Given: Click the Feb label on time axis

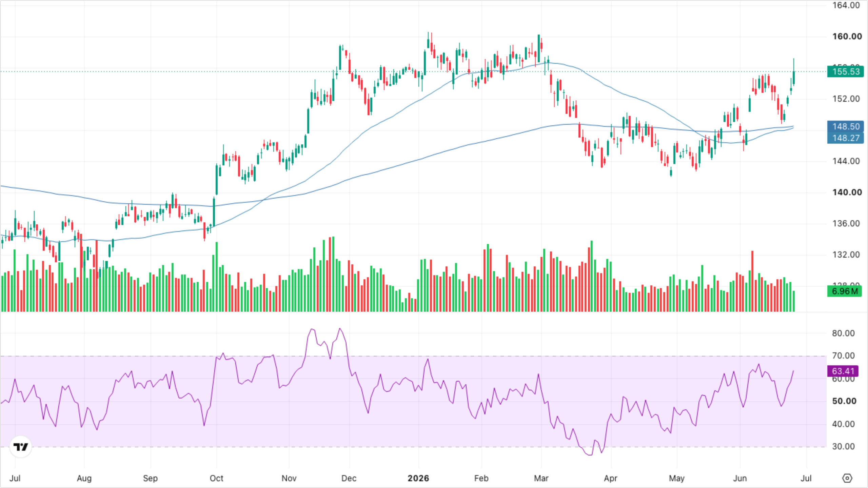Looking at the screenshot, I should point(481,478).
